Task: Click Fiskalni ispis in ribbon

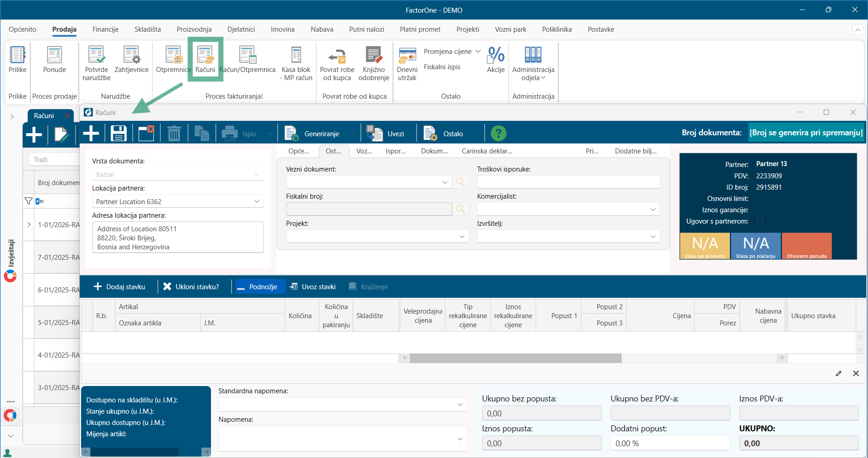Action: 442,67
